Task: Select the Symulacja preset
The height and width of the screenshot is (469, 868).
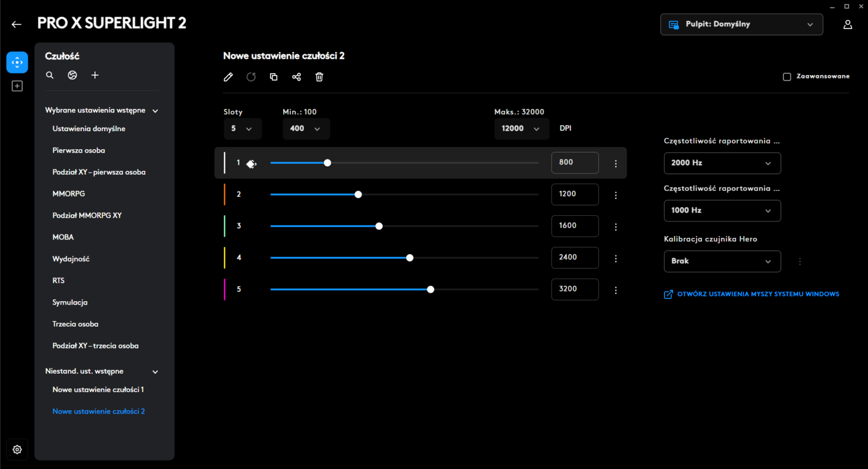Action: tap(70, 302)
